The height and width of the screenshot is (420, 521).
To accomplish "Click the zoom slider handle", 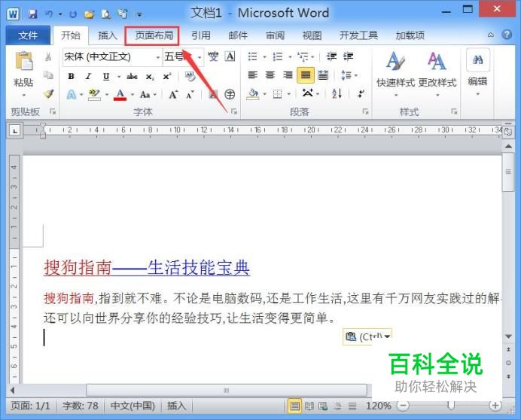I will [x=450, y=406].
